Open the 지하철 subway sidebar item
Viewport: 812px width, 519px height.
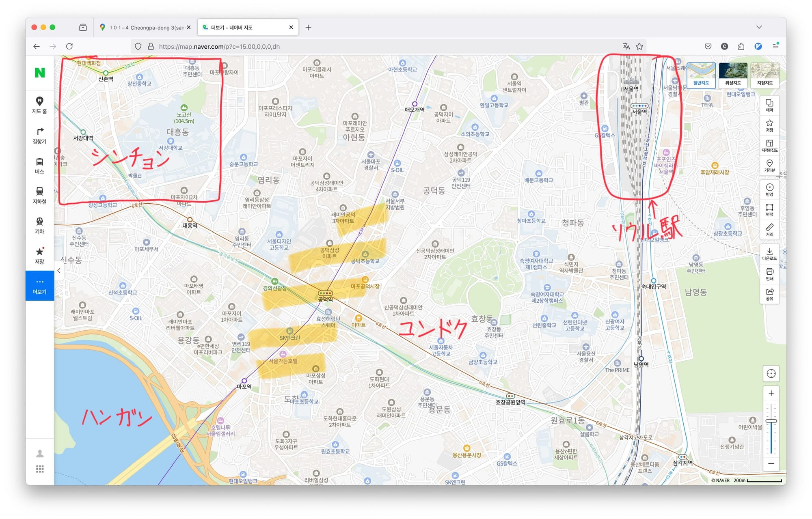tap(39, 196)
